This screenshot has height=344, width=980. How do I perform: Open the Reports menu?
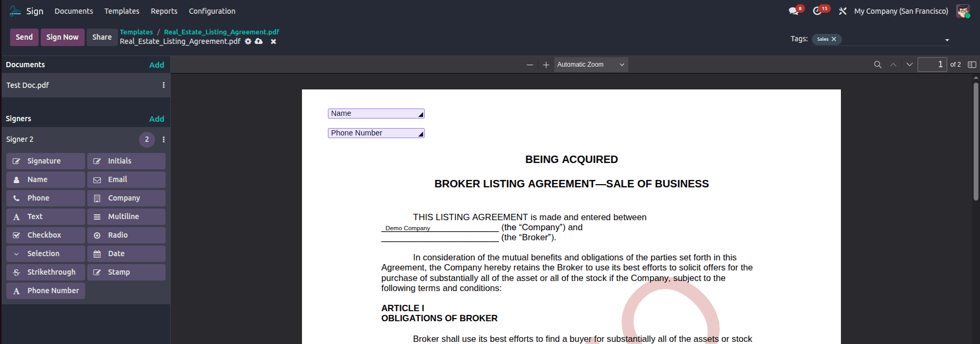coord(164,11)
